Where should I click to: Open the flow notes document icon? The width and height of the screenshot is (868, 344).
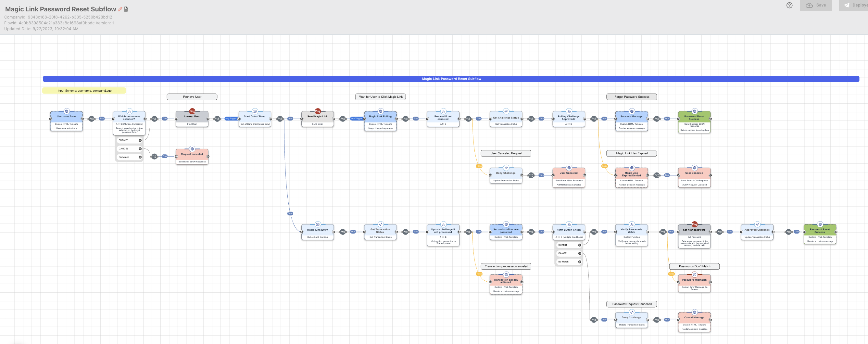(126, 9)
